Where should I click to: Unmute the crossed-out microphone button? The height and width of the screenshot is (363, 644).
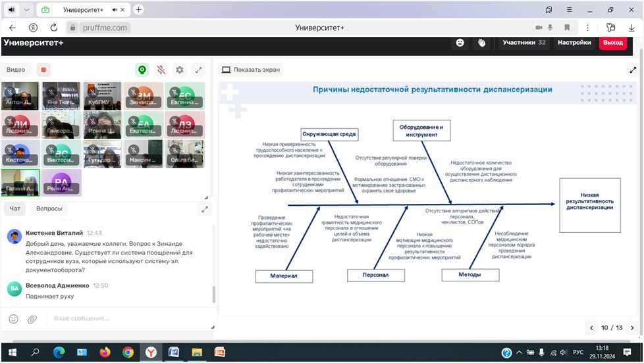(161, 70)
